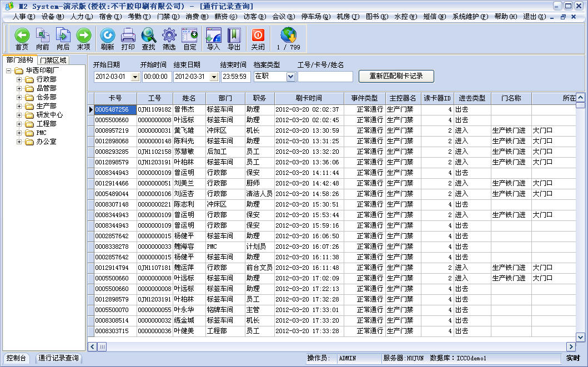Expand the 行政部 tree node

click(x=19, y=79)
